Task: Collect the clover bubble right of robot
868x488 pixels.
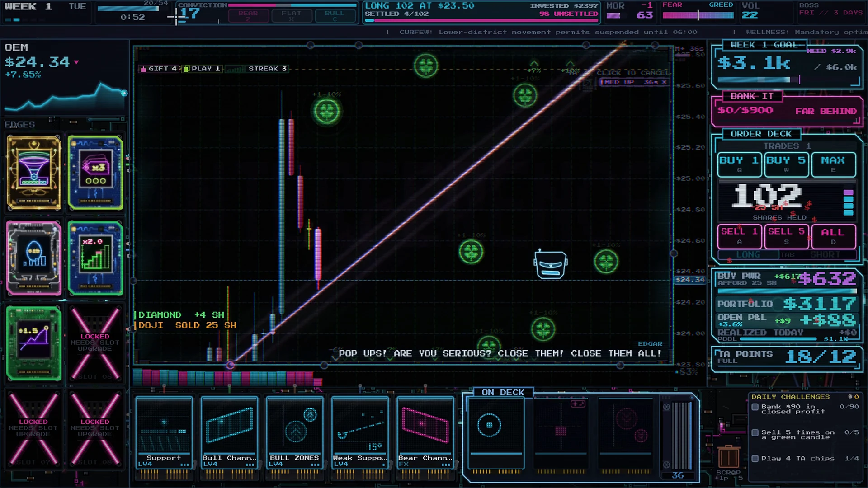Action: (606, 261)
